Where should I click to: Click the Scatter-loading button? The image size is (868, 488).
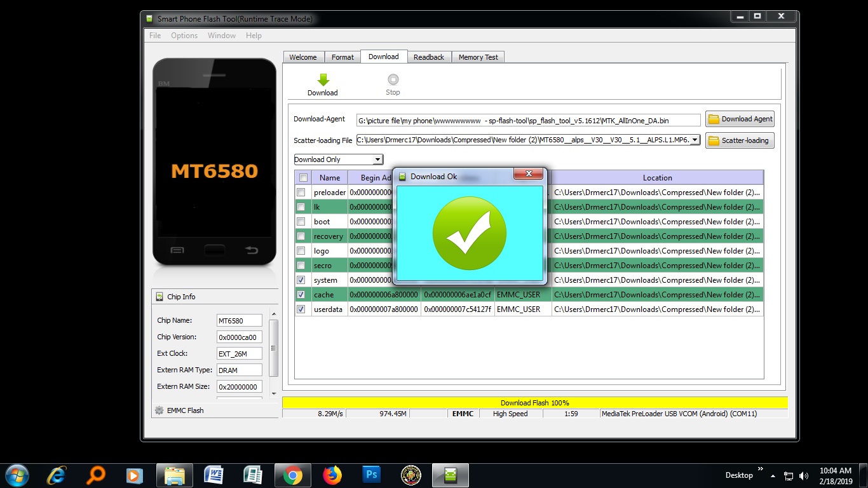pyautogui.click(x=740, y=140)
